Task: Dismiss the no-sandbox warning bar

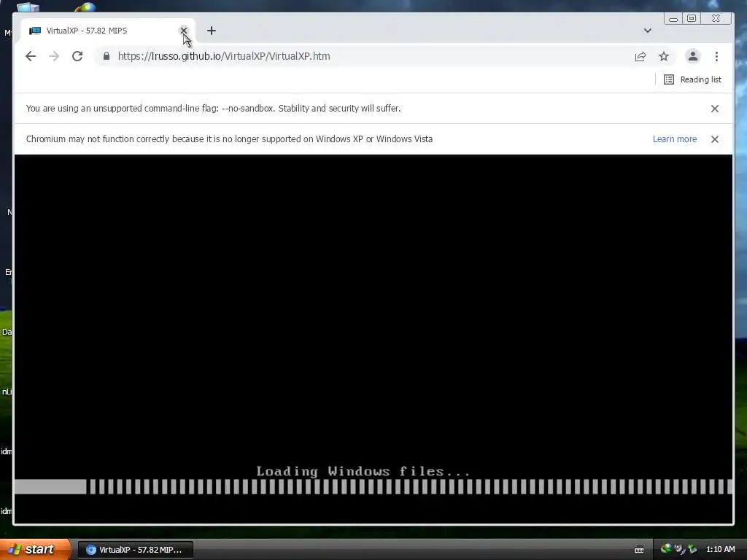Action: 715,109
